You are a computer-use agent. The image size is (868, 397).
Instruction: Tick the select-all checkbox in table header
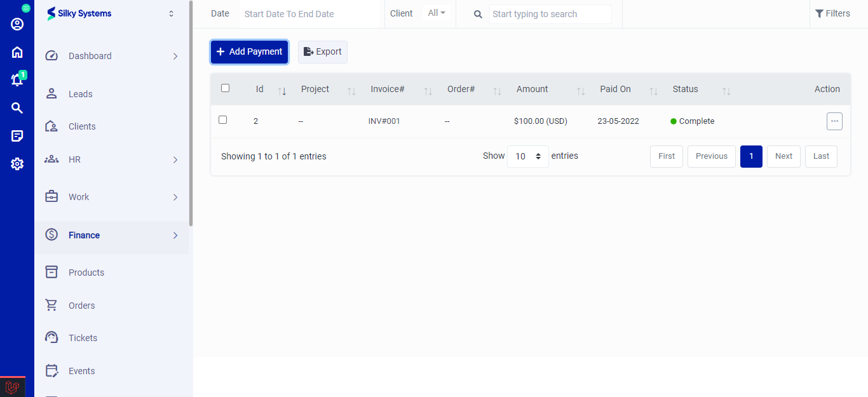click(x=225, y=88)
